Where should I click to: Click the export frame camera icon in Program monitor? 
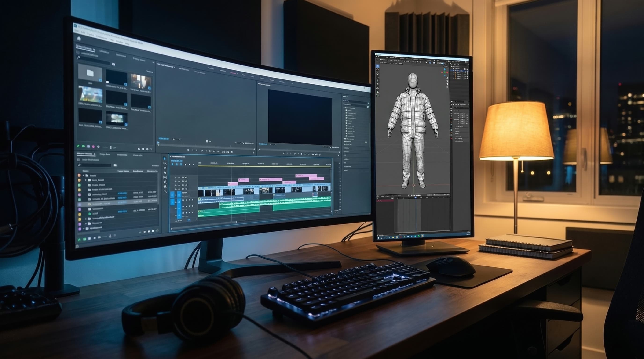[x=320, y=155]
